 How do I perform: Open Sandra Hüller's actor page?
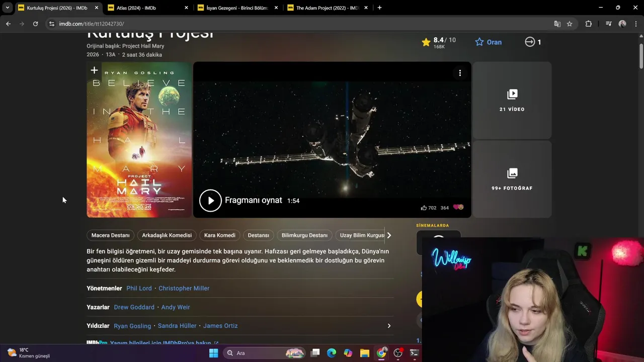coord(177,326)
